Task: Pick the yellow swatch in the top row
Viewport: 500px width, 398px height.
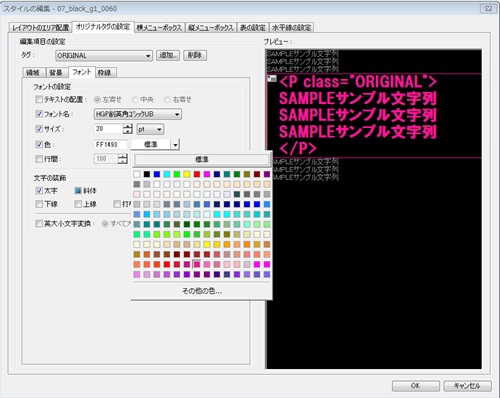Action: tap(187, 174)
